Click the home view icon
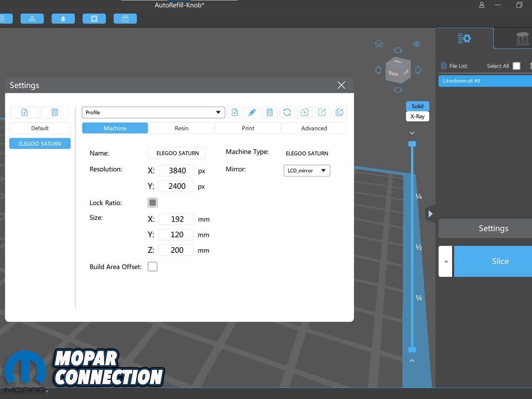The height and width of the screenshot is (399, 532). point(379,43)
